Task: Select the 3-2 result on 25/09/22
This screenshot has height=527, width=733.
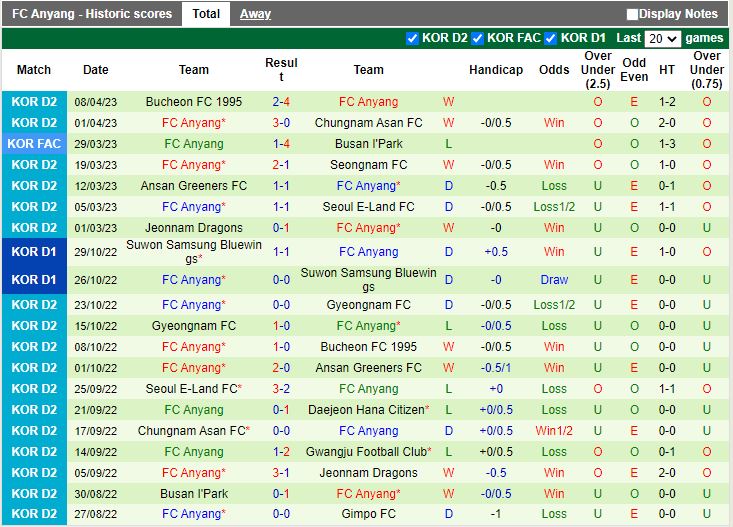Action: [x=281, y=389]
